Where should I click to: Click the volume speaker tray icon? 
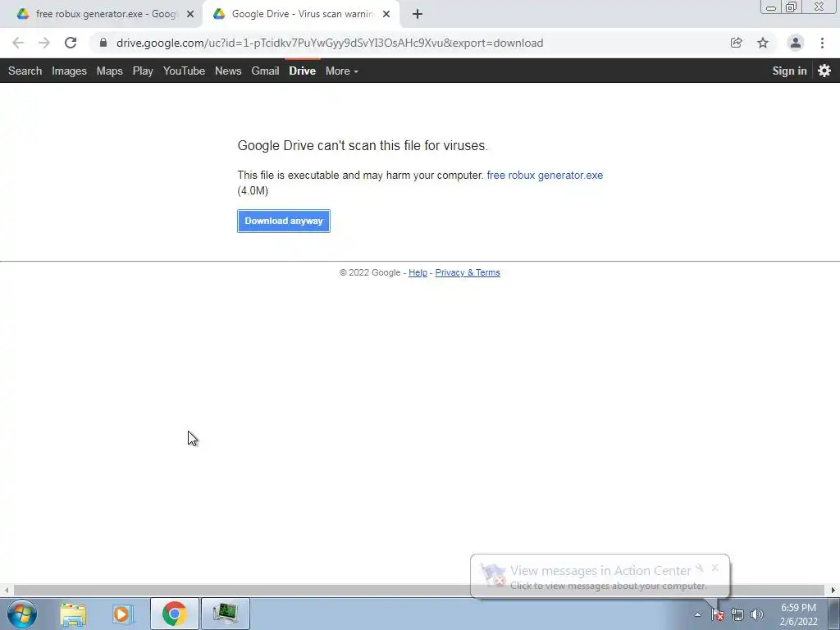coord(756,615)
